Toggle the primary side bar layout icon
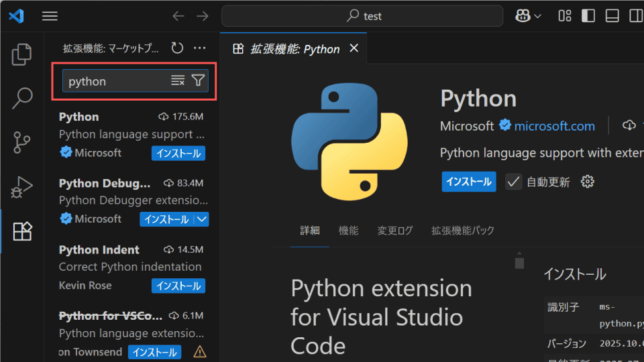The height and width of the screenshot is (362, 644). 588,16
